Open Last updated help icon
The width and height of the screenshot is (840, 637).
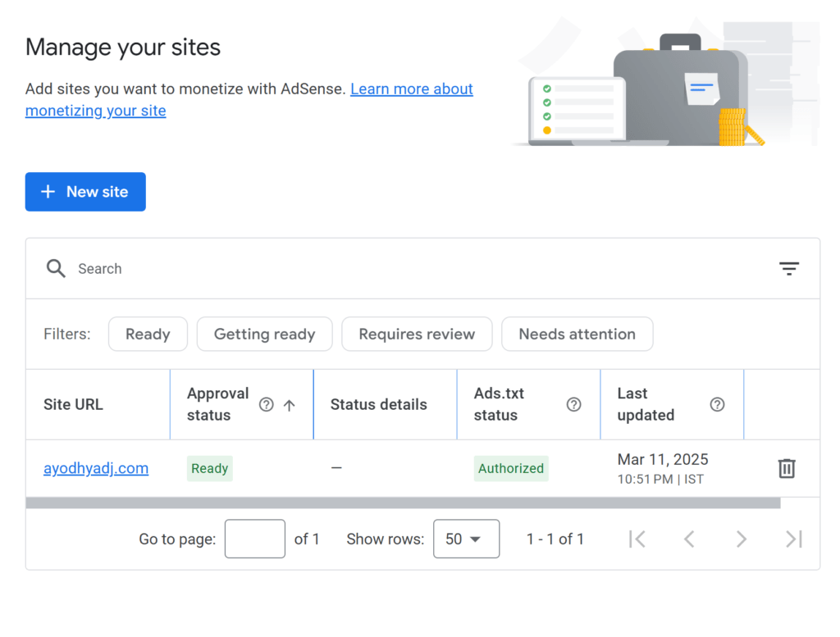717,404
